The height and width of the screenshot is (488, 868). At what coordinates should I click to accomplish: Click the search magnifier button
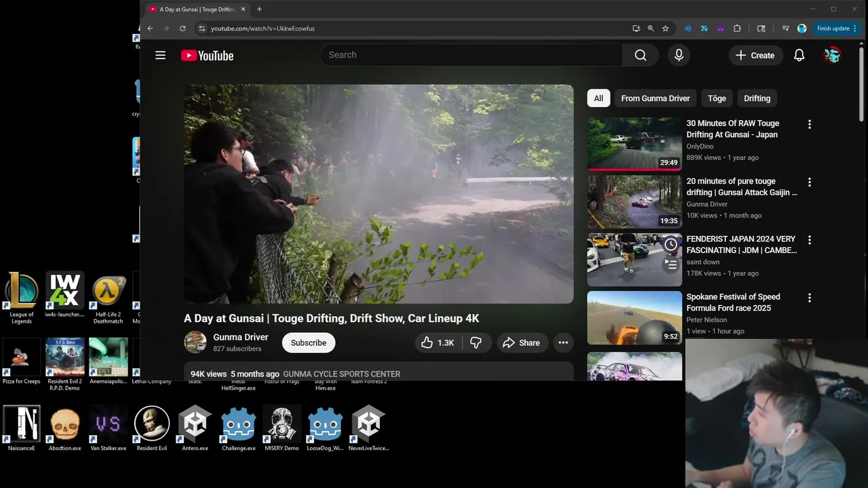(640, 55)
